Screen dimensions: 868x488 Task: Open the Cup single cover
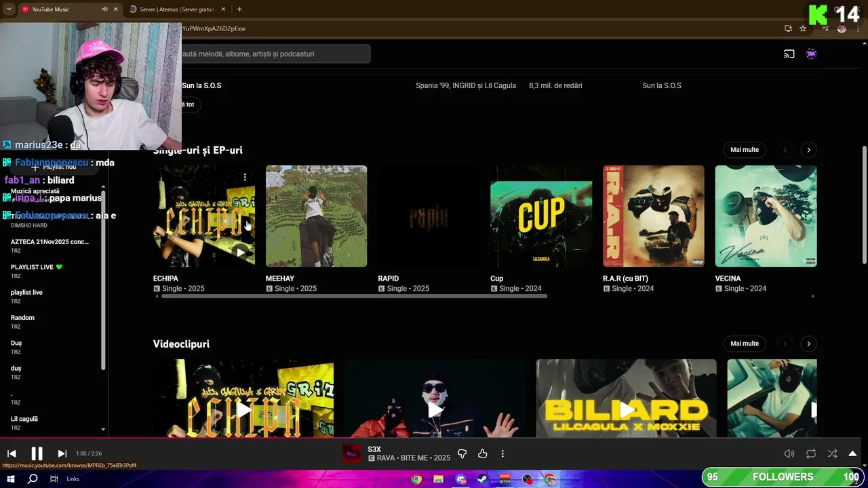[x=541, y=216]
